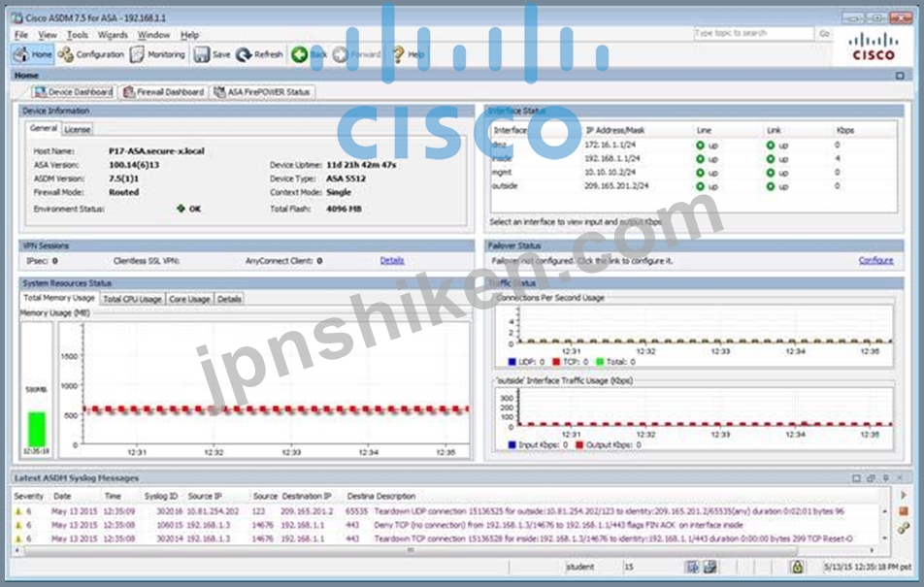Click the syslog vertical scroll up arrow
Viewport: 924px width, 587px height.
tap(884, 511)
